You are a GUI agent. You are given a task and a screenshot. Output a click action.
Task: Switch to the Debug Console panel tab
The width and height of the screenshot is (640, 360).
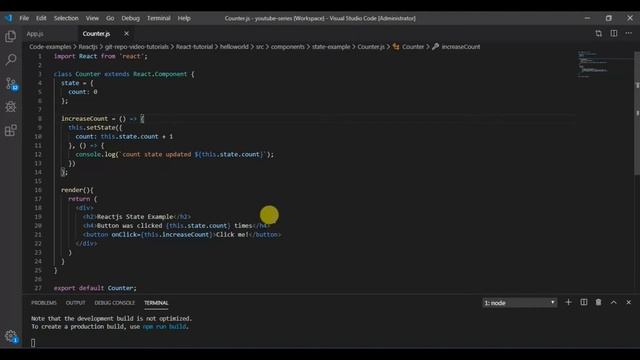click(114, 303)
